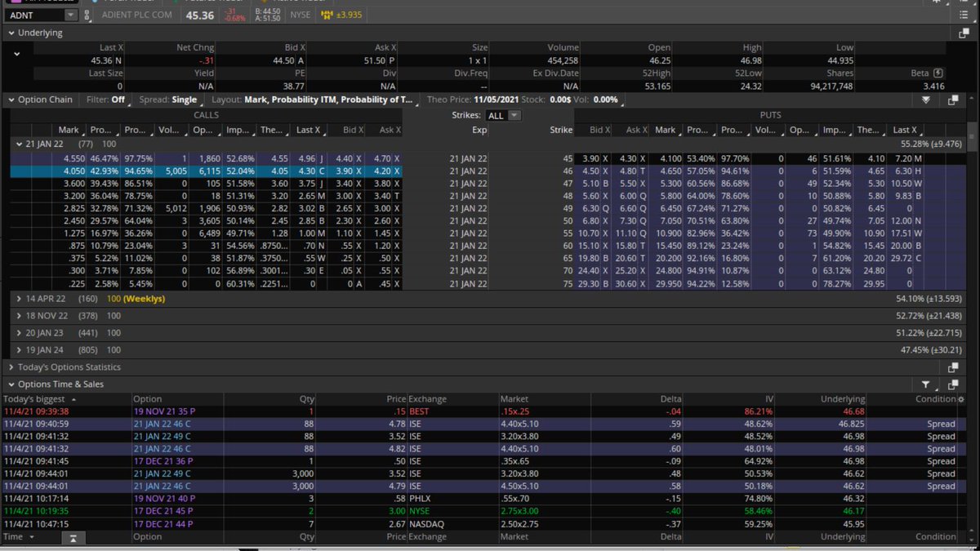Pop out the Option Chain panel icon
Screen dimensions: 980x551
click(953, 100)
